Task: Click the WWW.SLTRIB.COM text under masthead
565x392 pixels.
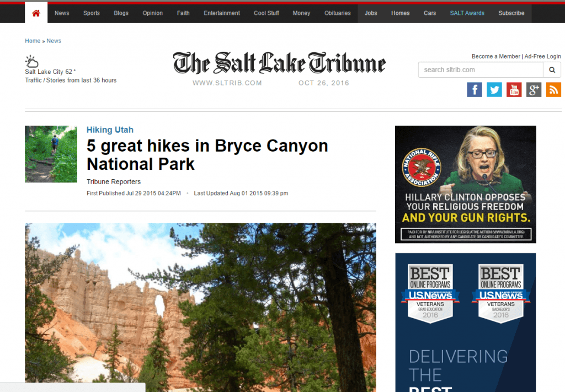Action: click(227, 83)
